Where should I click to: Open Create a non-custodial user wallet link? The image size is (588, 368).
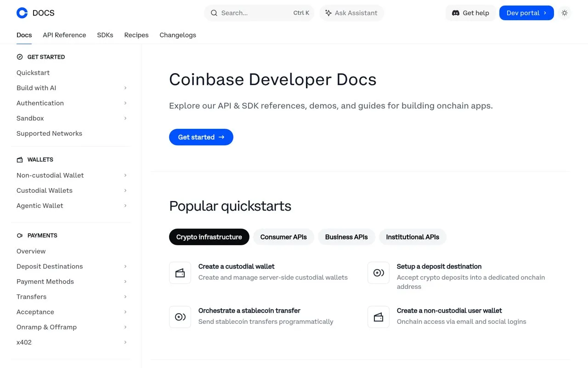449,310
